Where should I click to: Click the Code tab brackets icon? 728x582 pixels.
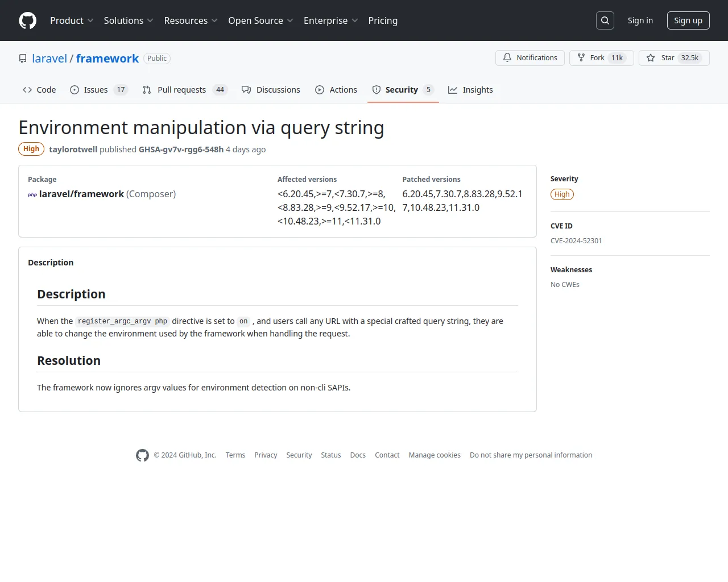tap(27, 90)
